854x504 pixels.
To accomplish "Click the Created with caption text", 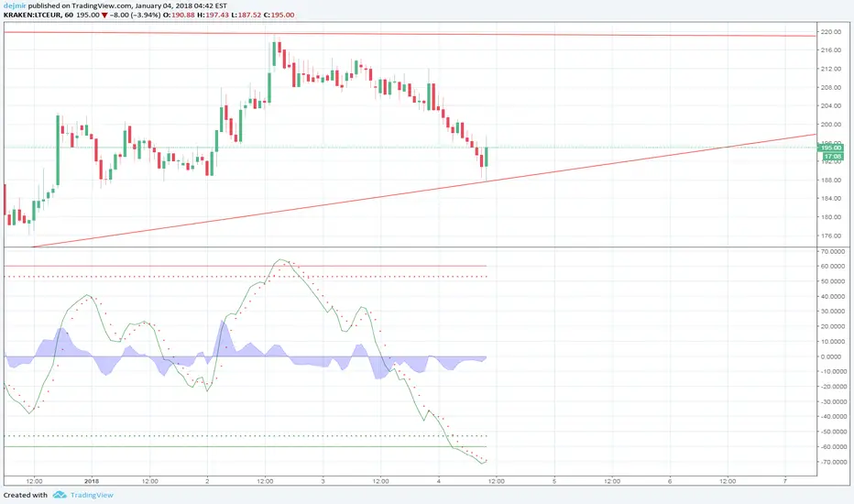I will tap(26, 495).
